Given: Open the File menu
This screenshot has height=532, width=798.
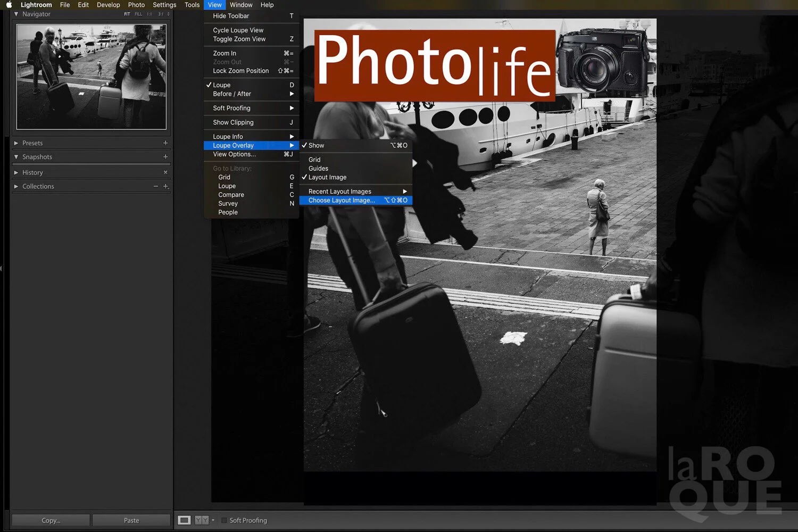Looking at the screenshot, I should 65,5.
